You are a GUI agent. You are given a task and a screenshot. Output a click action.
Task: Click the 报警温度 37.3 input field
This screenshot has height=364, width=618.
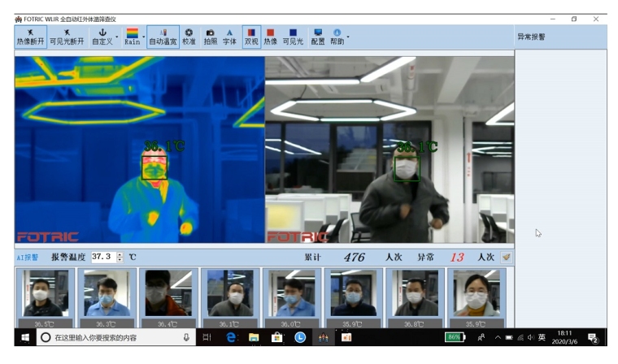click(102, 257)
